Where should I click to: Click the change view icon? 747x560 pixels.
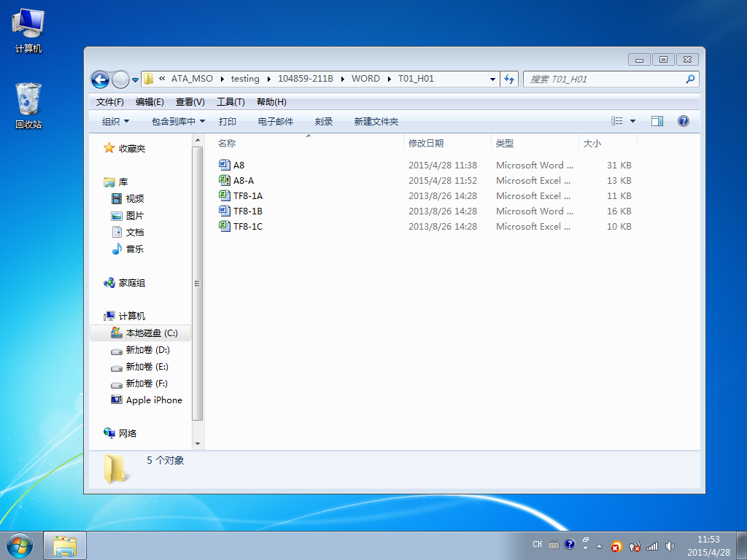pyautogui.click(x=617, y=121)
